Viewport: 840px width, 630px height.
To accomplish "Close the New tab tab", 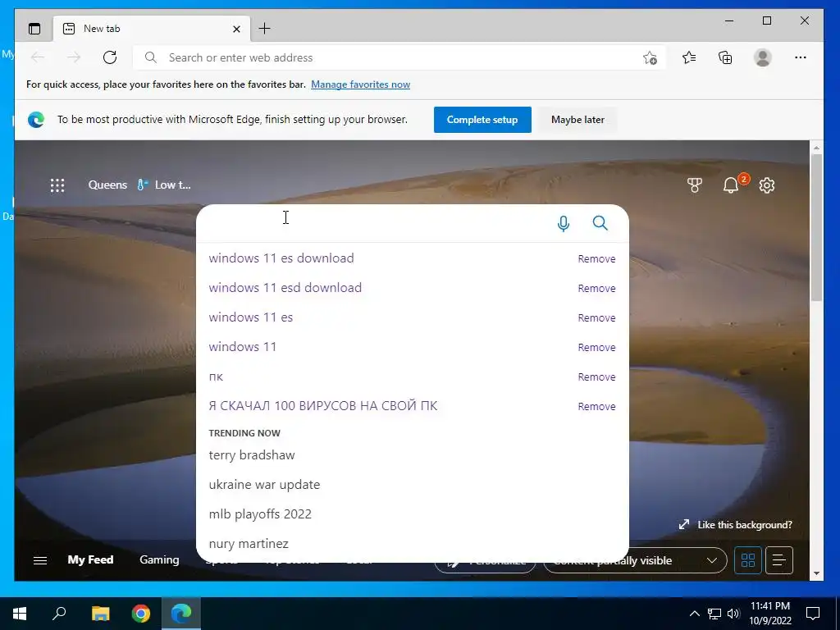I will (236, 29).
